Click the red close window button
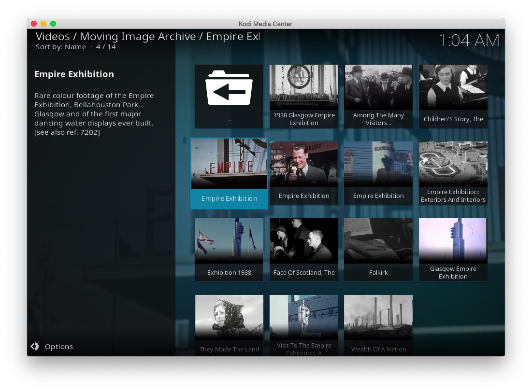This screenshot has height=392, width=532. point(34,24)
